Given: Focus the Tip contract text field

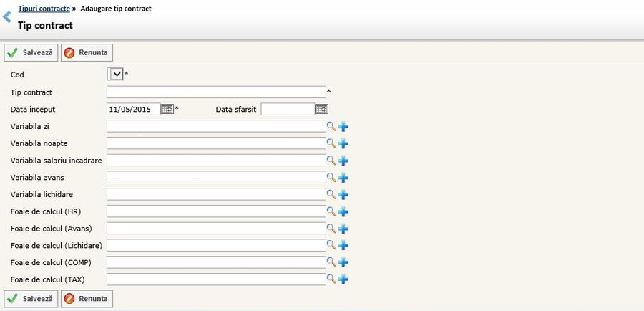Looking at the screenshot, I should pos(216,92).
